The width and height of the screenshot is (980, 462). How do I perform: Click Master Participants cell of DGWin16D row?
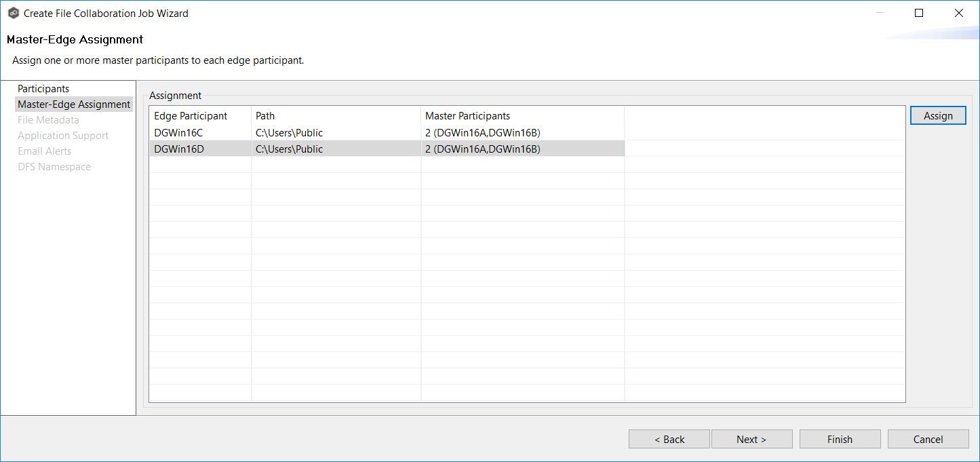pos(482,149)
